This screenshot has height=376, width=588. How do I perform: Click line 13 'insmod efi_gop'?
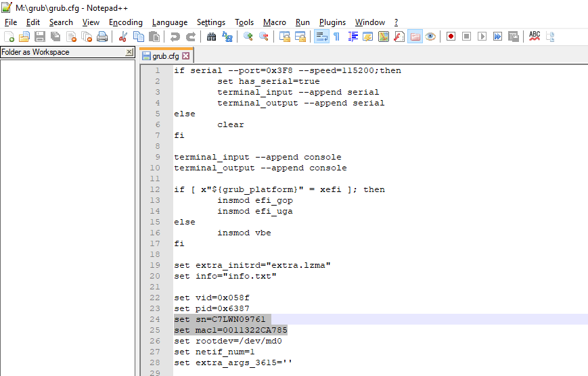(x=255, y=201)
